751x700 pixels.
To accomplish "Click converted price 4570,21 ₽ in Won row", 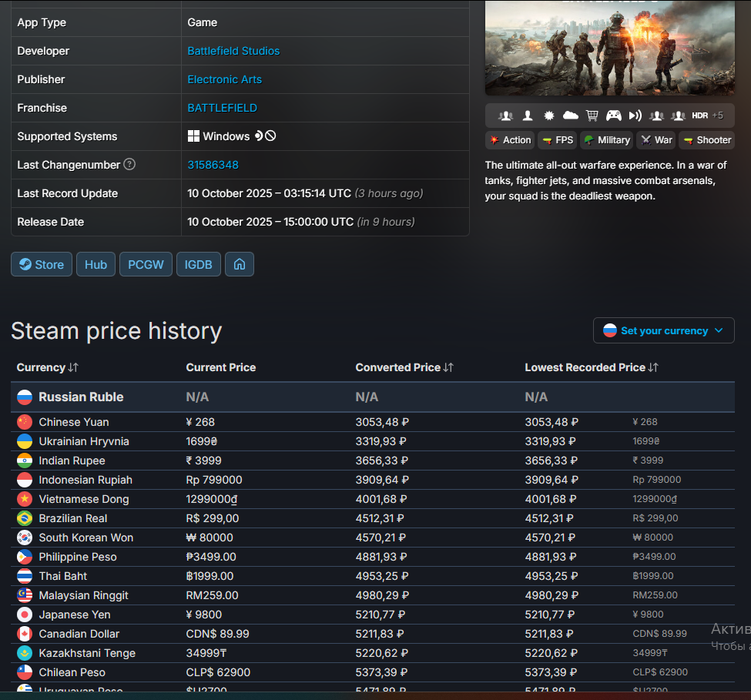I will tap(381, 538).
